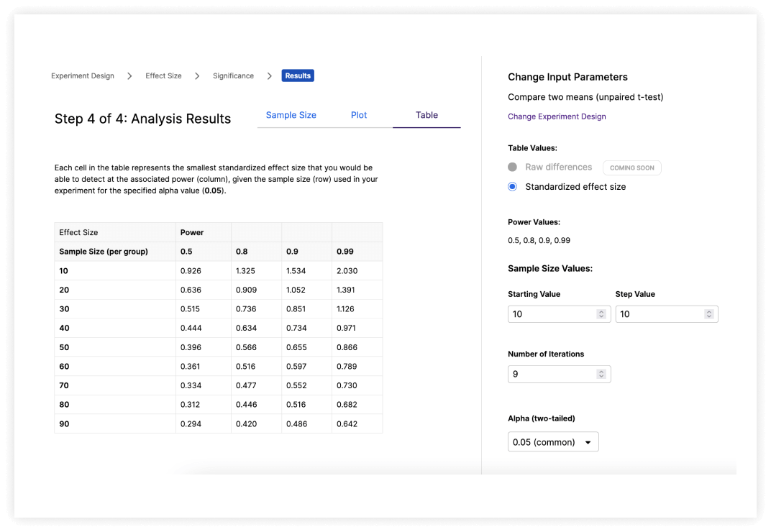Use the Number of Iterations stepper arrows
The height and width of the screenshot is (532, 771).
click(601, 374)
